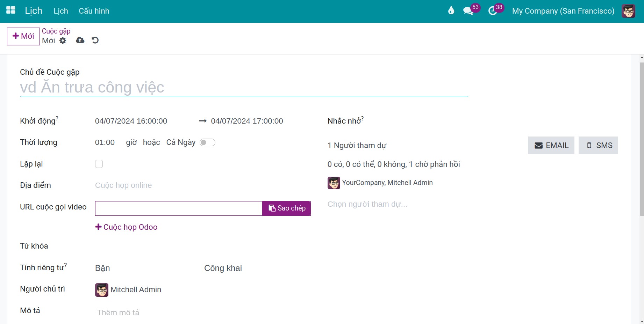Discard changes with the undo arrow icon
The image size is (644, 324).
95,40
